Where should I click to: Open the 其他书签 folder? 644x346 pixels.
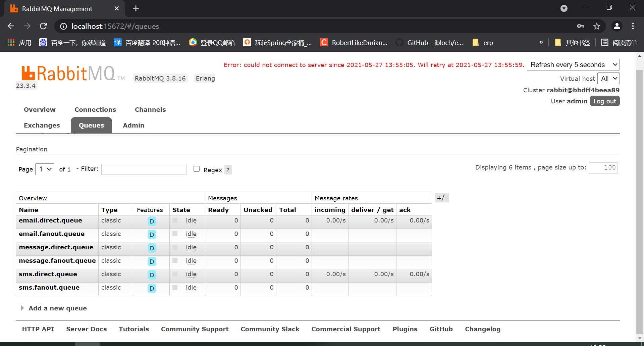(x=573, y=43)
